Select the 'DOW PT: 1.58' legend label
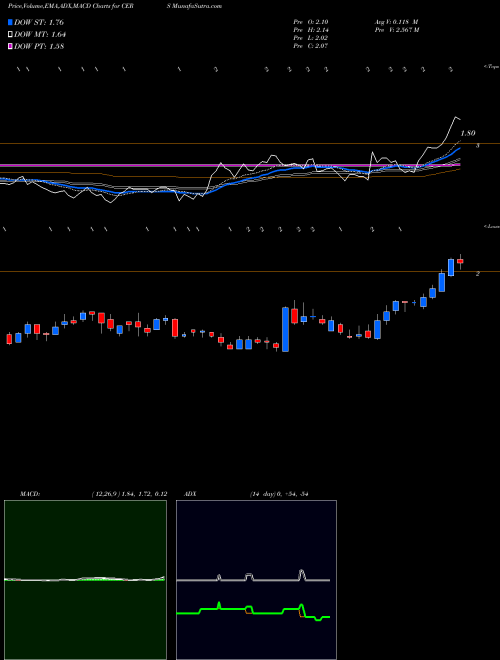The width and height of the screenshot is (500, 660). pos(39,46)
